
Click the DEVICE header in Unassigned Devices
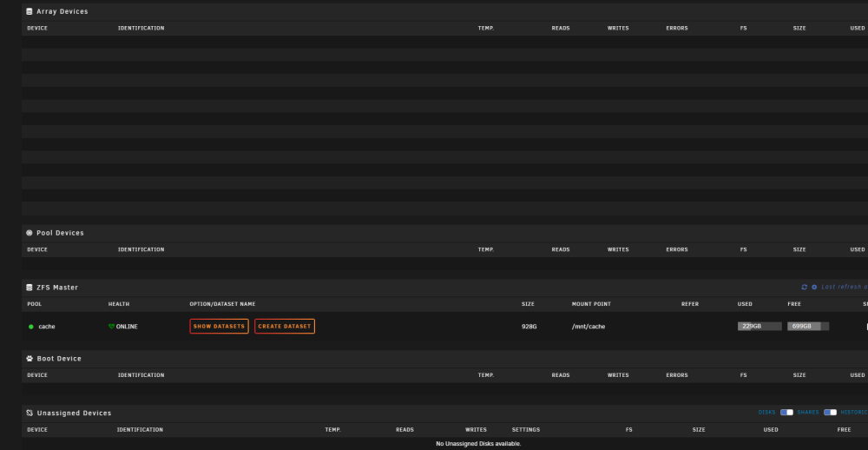pyautogui.click(x=37, y=429)
